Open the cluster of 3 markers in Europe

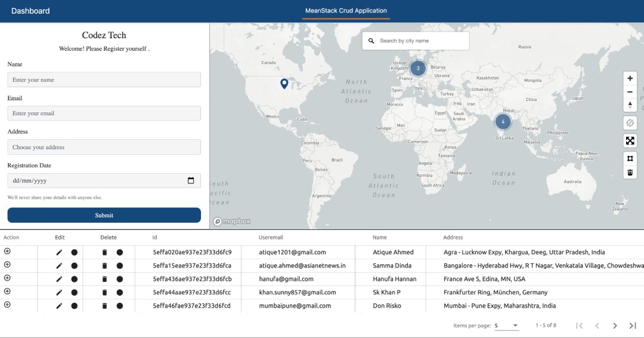tap(417, 68)
